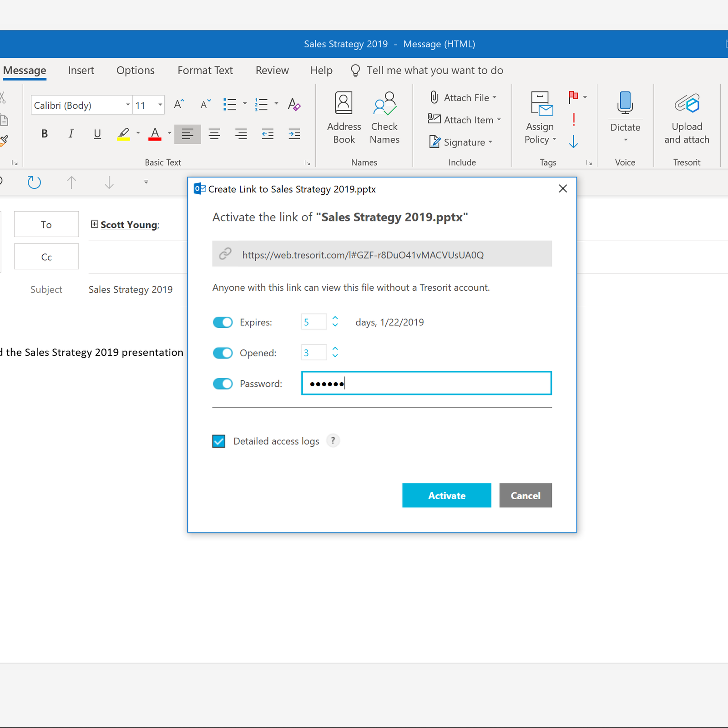Screen dimensions: 728x728
Task: Click the Tresorit link URL field
Action: coord(382,254)
